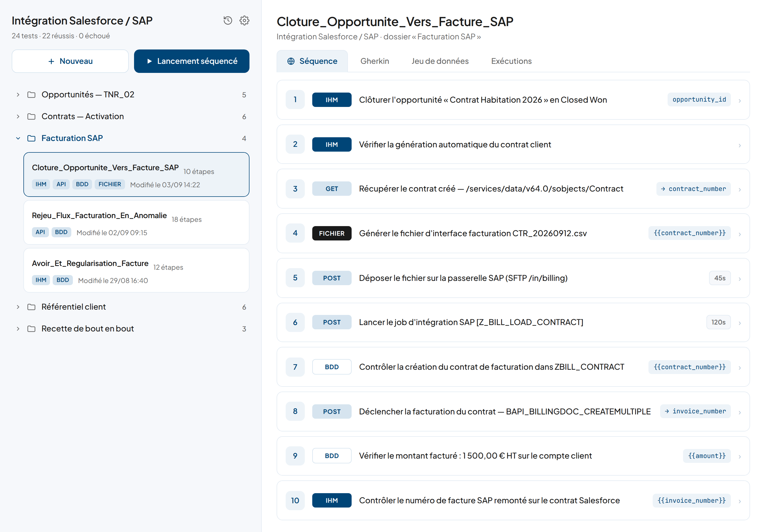Click the folder icon beside Facturation SAP
Viewport: 766px width, 532px height.
pyautogui.click(x=31, y=138)
